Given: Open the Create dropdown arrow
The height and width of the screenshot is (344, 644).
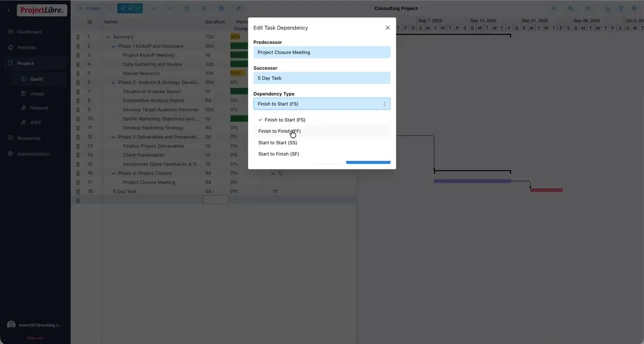Looking at the screenshot, I should coord(110,9).
